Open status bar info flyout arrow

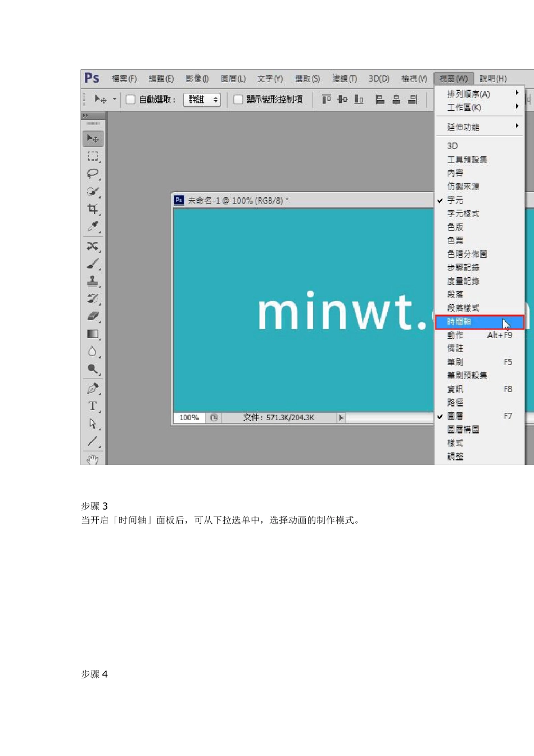pyautogui.click(x=341, y=418)
